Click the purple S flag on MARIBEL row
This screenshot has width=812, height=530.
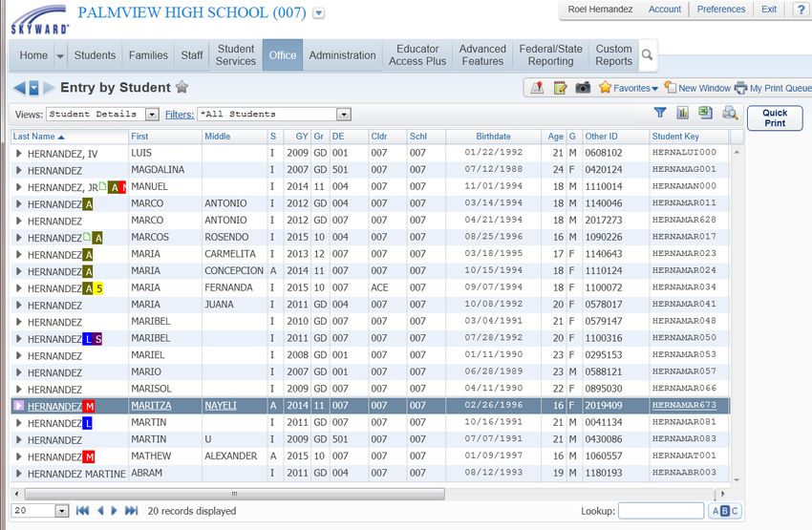[x=97, y=339]
